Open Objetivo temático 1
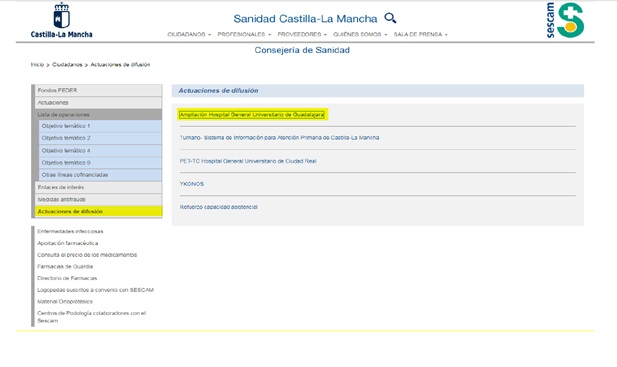Screen dimensions: 617x367 [100, 126]
